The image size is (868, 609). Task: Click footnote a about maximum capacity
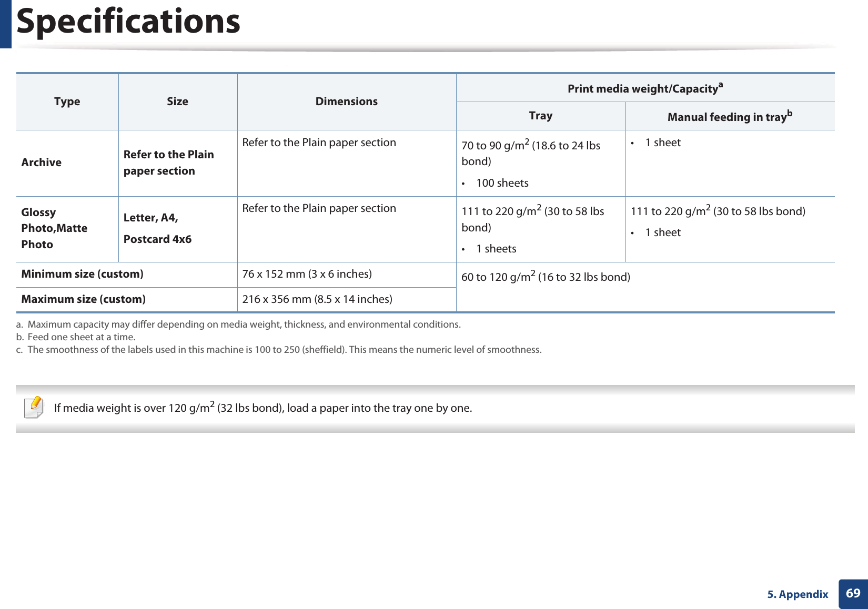238,324
